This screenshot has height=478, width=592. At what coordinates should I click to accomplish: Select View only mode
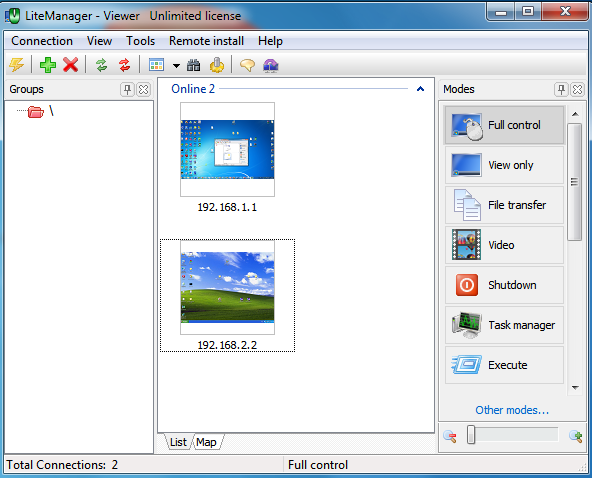coord(504,165)
